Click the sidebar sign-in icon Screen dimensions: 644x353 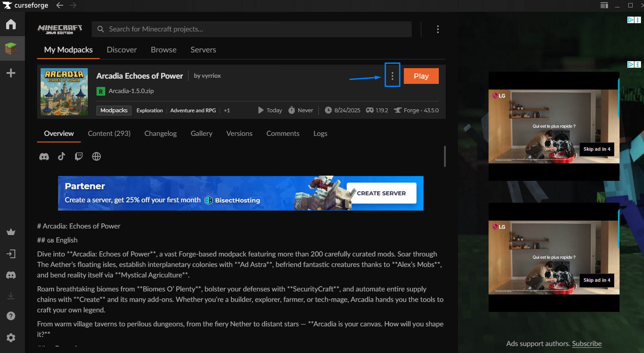point(11,254)
